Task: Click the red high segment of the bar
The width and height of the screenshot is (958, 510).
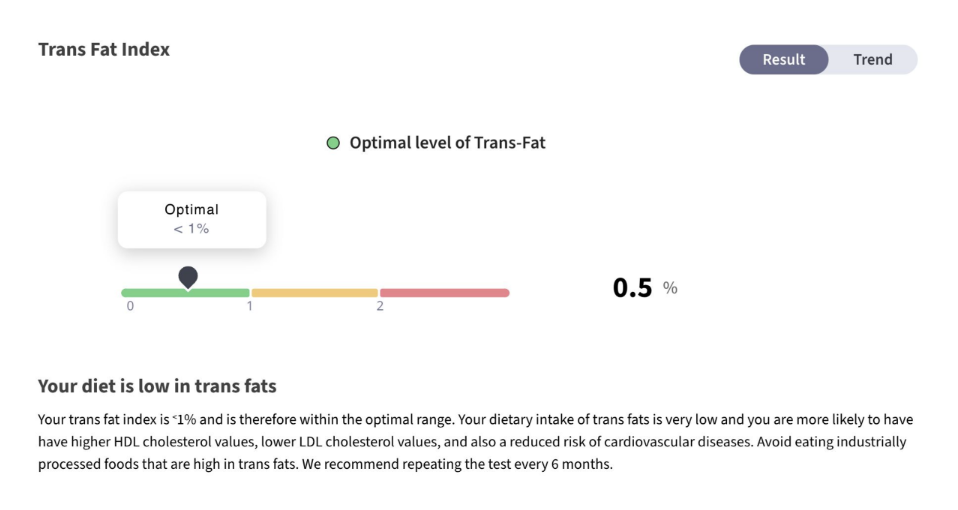Action: click(x=445, y=293)
